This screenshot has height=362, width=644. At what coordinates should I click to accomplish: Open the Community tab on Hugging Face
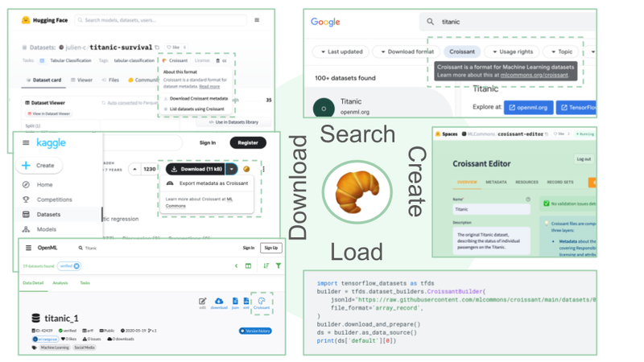click(x=143, y=80)
